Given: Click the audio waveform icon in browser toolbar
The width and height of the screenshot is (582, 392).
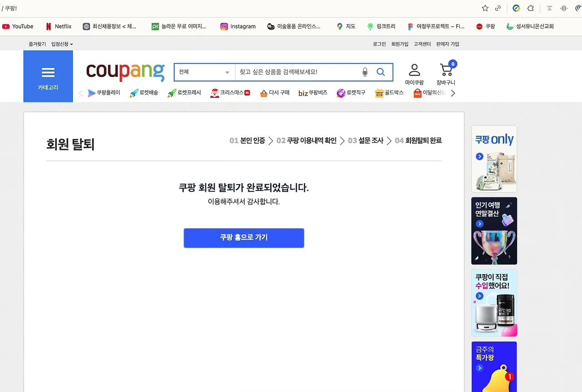Looking at the screenshot, I should pyautogui.click(x=564, y=8).
